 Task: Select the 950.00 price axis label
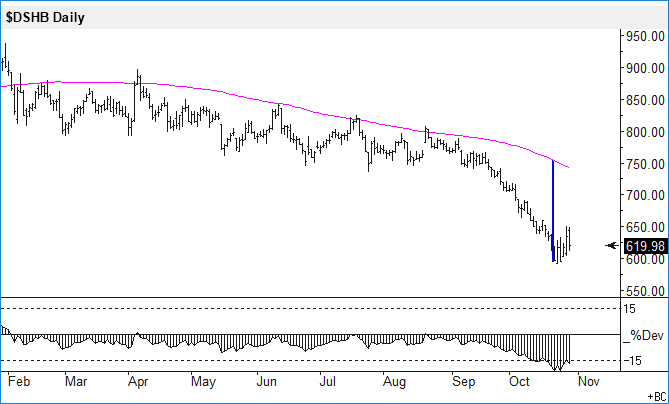[646, 37]
